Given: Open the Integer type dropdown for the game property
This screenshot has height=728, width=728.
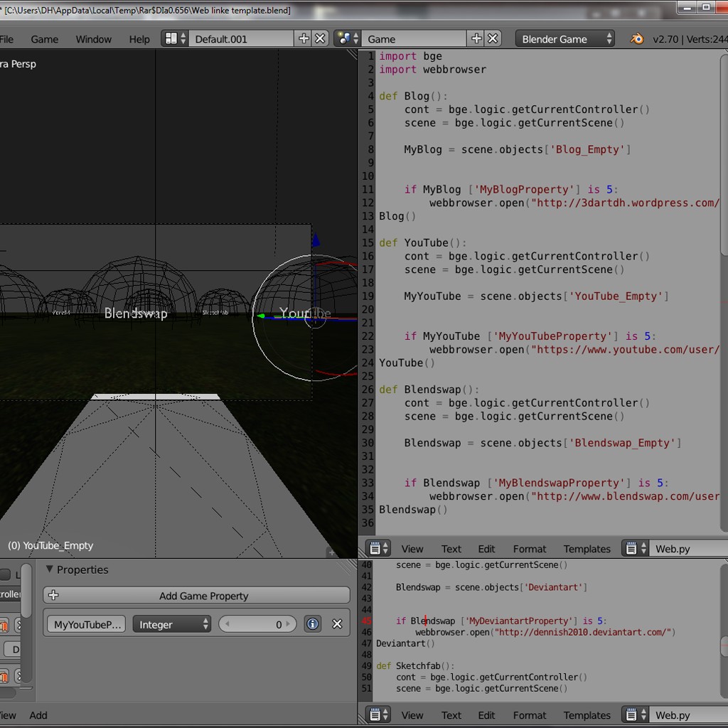Looking at the screenshot, I should tap(171, 623).
